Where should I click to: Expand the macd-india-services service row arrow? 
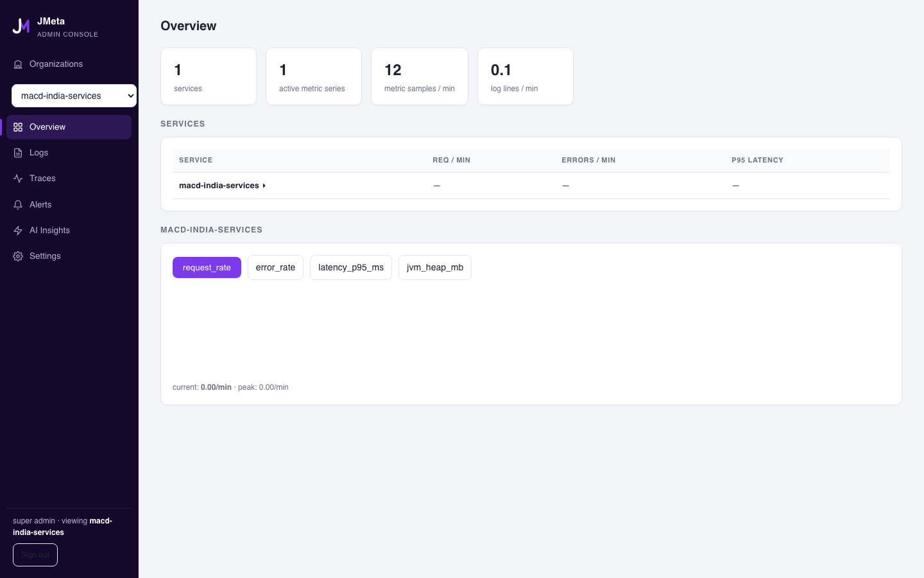pyautogui.click(x=264, y=186)
